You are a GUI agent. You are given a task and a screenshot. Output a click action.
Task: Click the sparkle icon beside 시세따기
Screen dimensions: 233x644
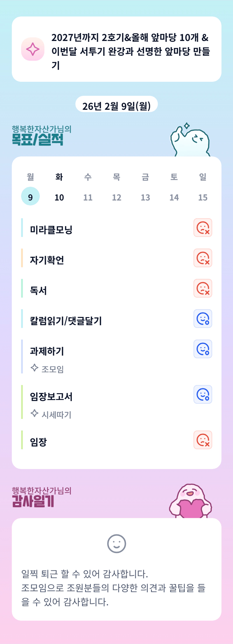(34, 413)
